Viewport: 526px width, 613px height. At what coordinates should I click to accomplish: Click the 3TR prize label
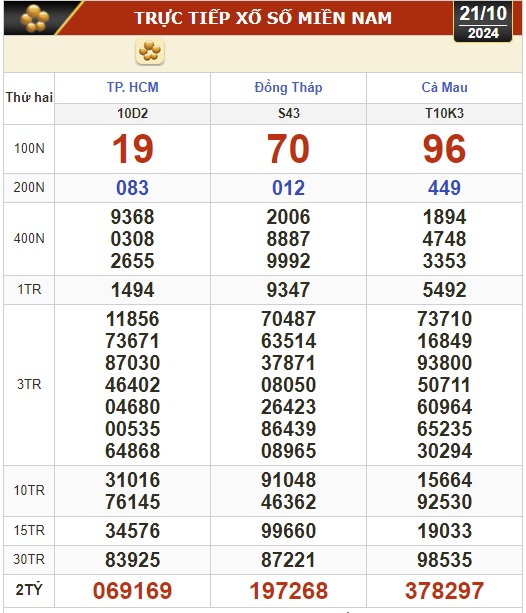pyautogui.click(x=29, y=385)
